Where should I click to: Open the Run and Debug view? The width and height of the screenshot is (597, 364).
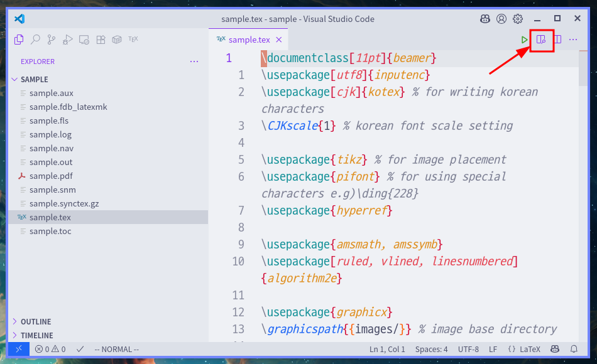pyautogui.click(x=68, y=40)
